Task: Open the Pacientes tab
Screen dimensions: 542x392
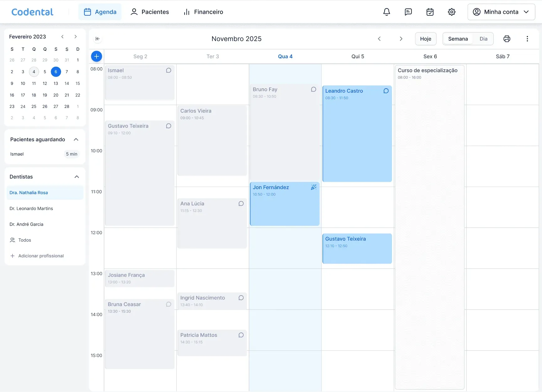Action: click(x=150, y=12)
